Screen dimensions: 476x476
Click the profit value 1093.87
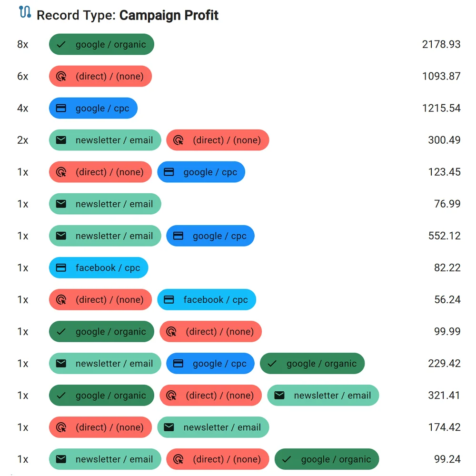tap(441, 76)
